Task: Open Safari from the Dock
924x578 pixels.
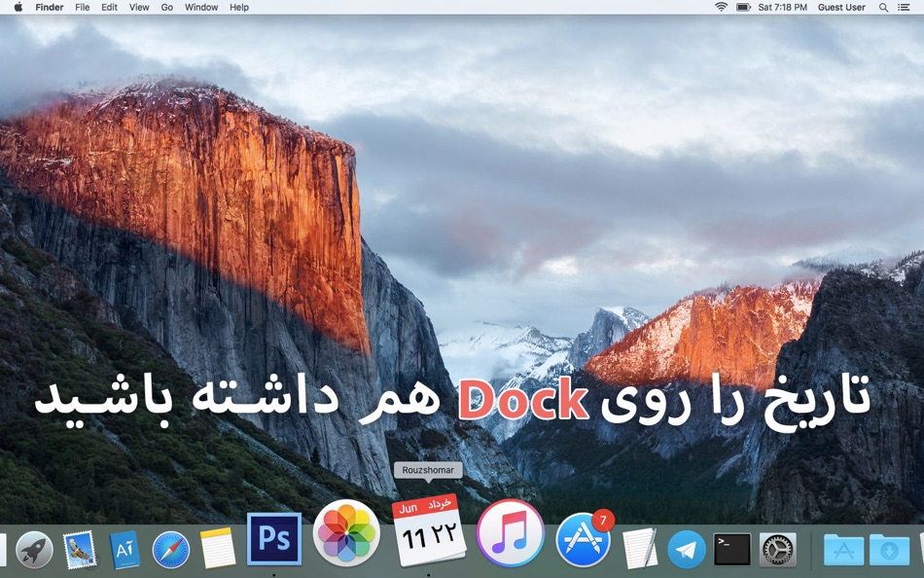Action: click(x=171, y=550)
